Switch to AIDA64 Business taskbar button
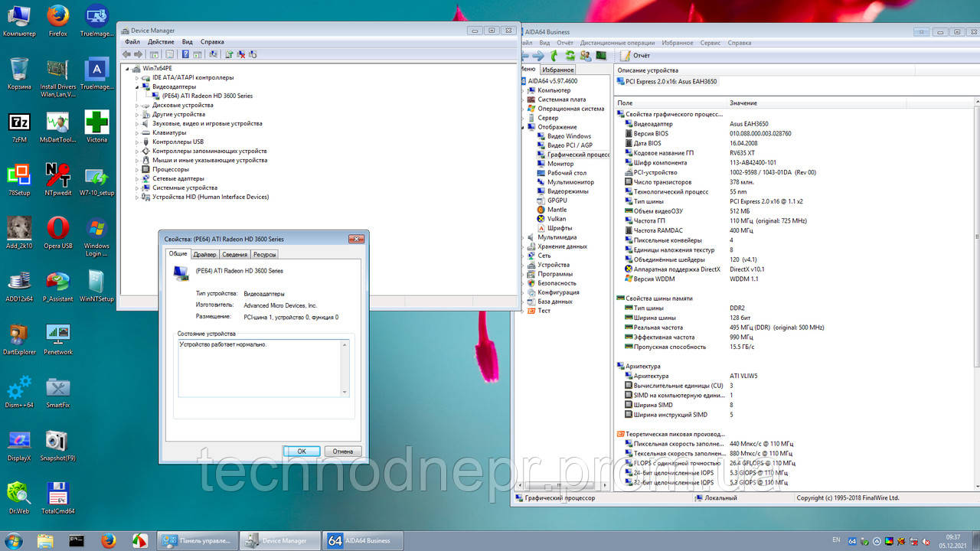 click(362, 540)
